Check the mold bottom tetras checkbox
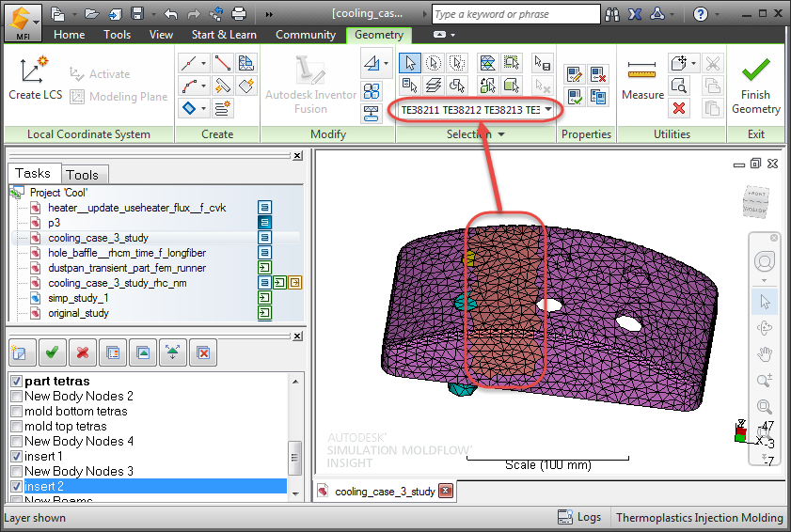The width and height of the screenshot is (791, 532). tap(17, 412)
